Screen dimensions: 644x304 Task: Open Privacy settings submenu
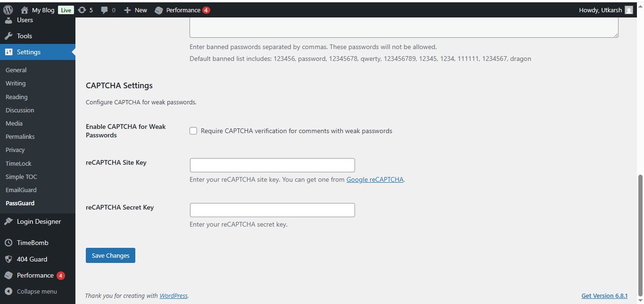[x=15, y=150]
